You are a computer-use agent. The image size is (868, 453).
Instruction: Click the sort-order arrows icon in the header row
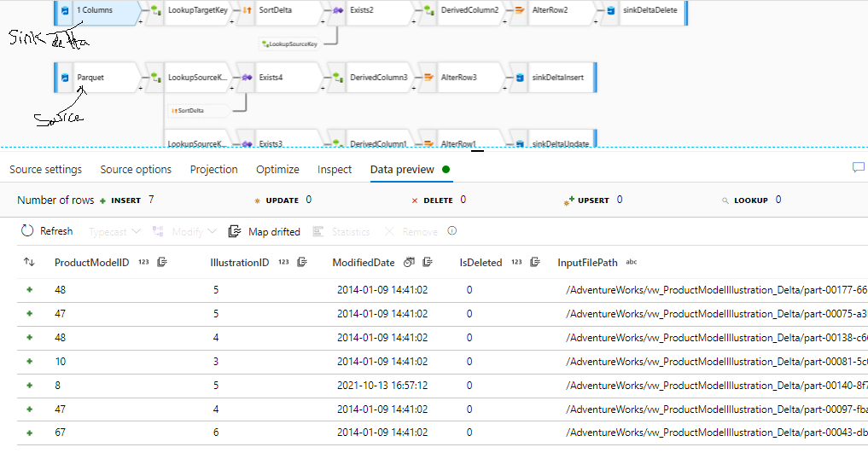[x=29, y=262]
